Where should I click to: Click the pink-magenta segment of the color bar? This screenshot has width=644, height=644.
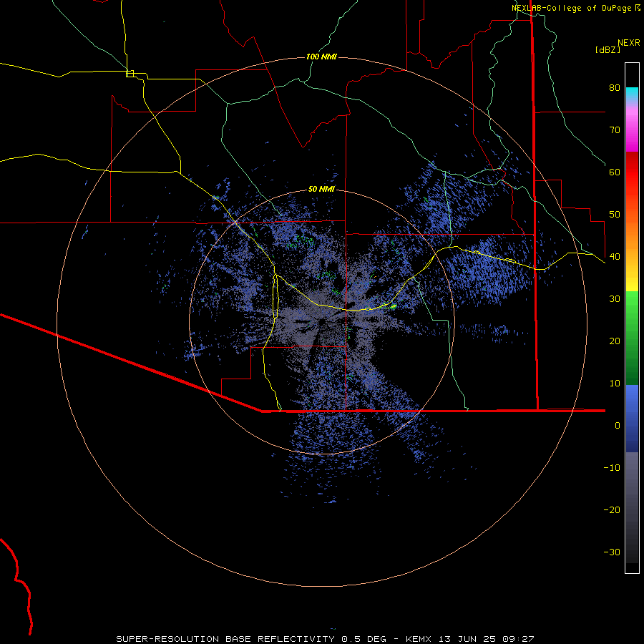point(632,127)
